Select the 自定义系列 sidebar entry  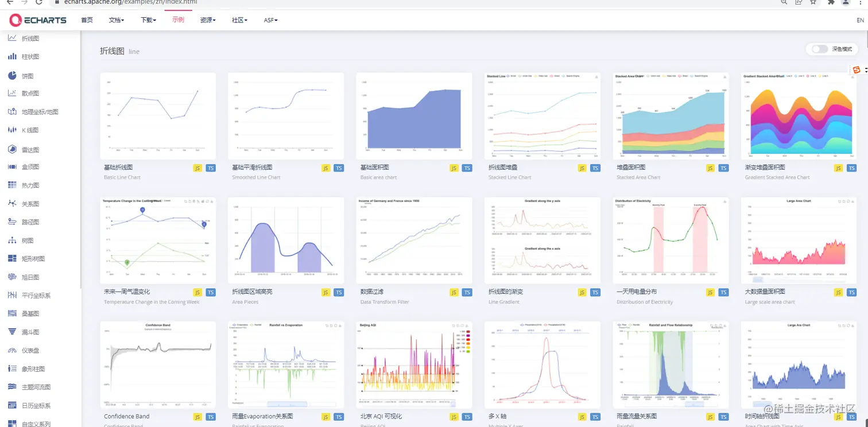(x=36, y=424)
